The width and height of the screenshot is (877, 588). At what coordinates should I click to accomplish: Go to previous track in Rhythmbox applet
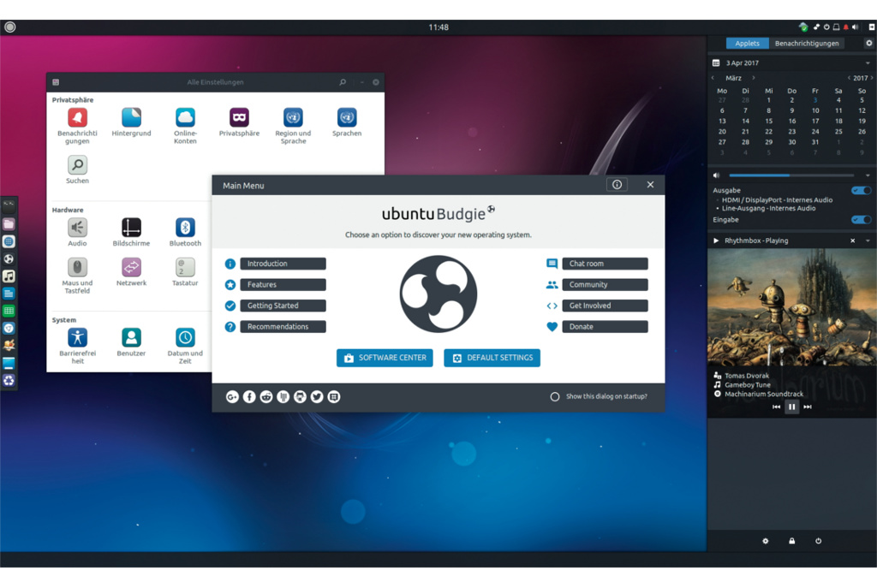coord(776,407)
